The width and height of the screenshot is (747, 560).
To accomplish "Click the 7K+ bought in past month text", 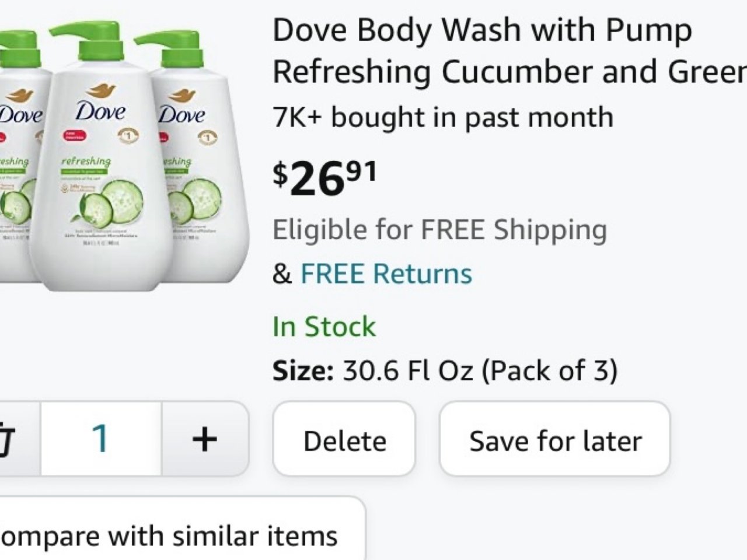I will click(x=442, y=117).
